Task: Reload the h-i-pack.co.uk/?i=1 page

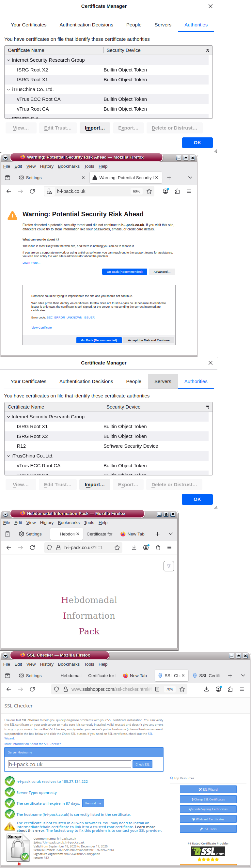Action: (32, 548)
